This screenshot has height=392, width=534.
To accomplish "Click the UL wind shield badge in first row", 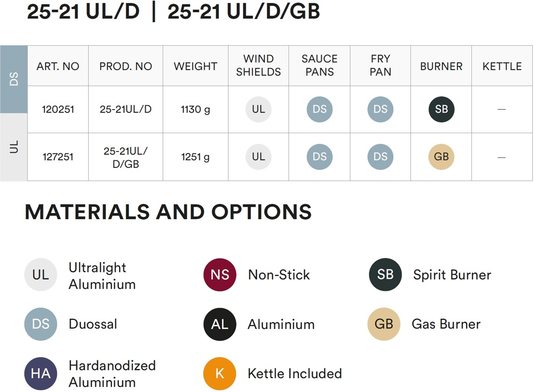I will click(259, 109).
